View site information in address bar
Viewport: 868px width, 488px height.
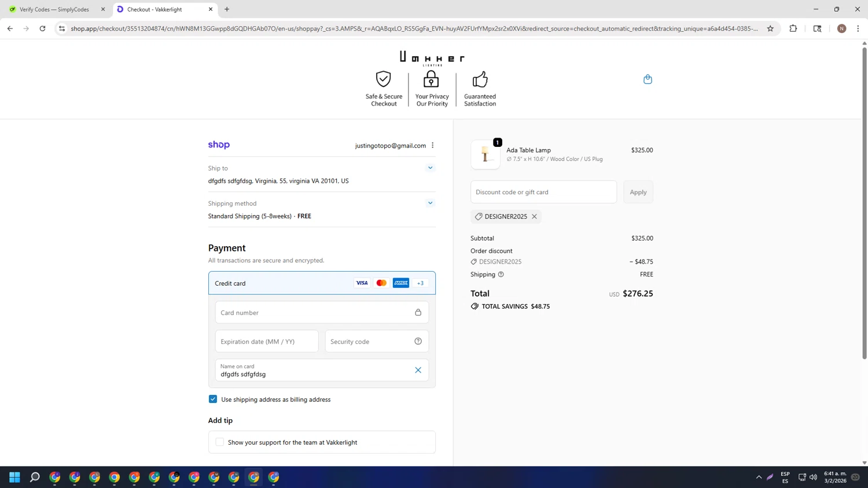click(62, 28)
